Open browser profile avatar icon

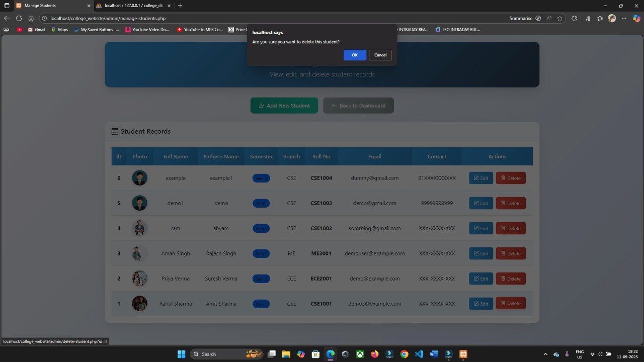click(612, 18)
